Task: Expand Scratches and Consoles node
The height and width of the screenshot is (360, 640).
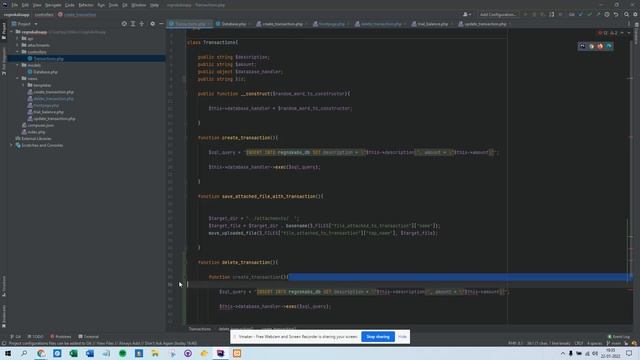Action: (x=12, y=145)
